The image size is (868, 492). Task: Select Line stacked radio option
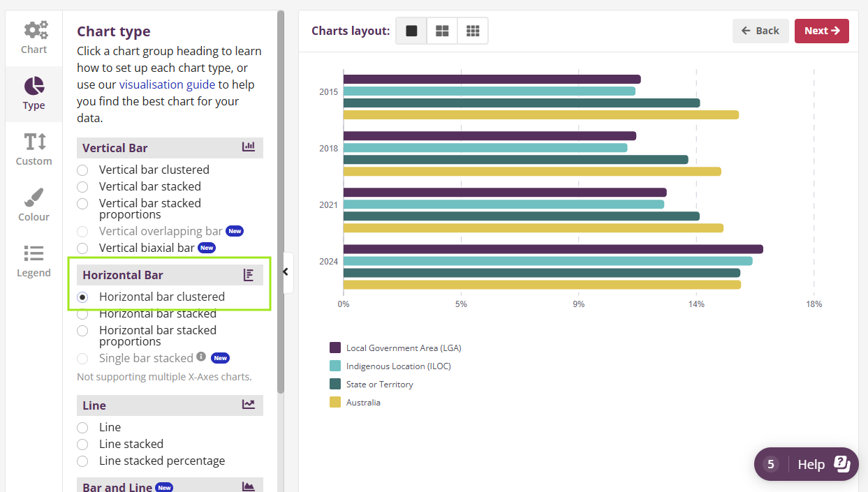coord(82,445)
